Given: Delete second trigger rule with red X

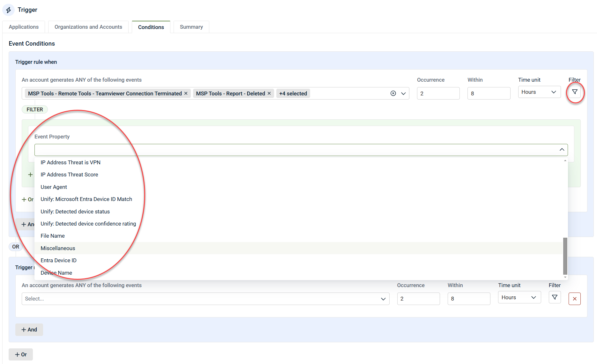Looking at the screenshot, I should (x=574, y=299).
